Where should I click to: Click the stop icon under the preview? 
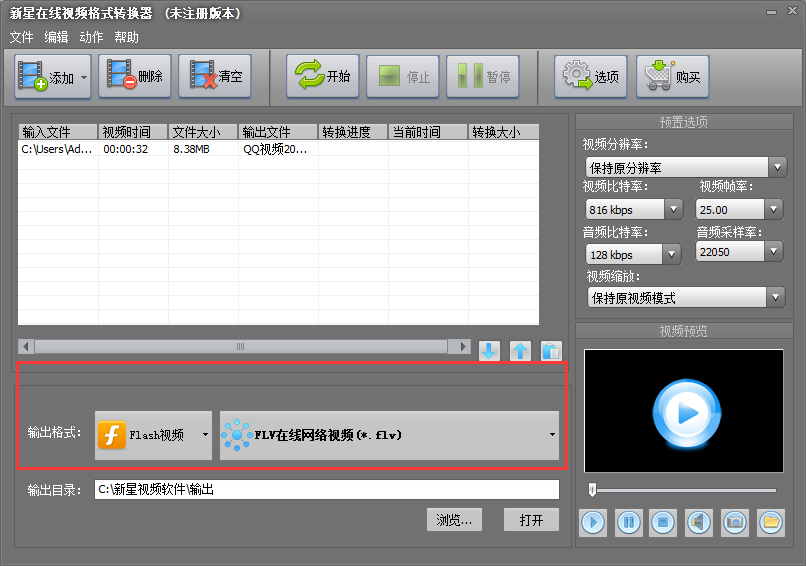coord(663,523)
